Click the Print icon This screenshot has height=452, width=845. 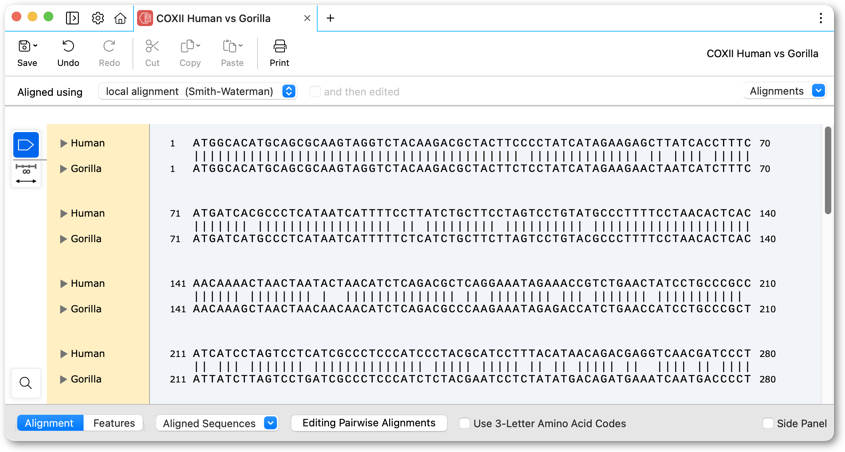[x=280, y=46]
